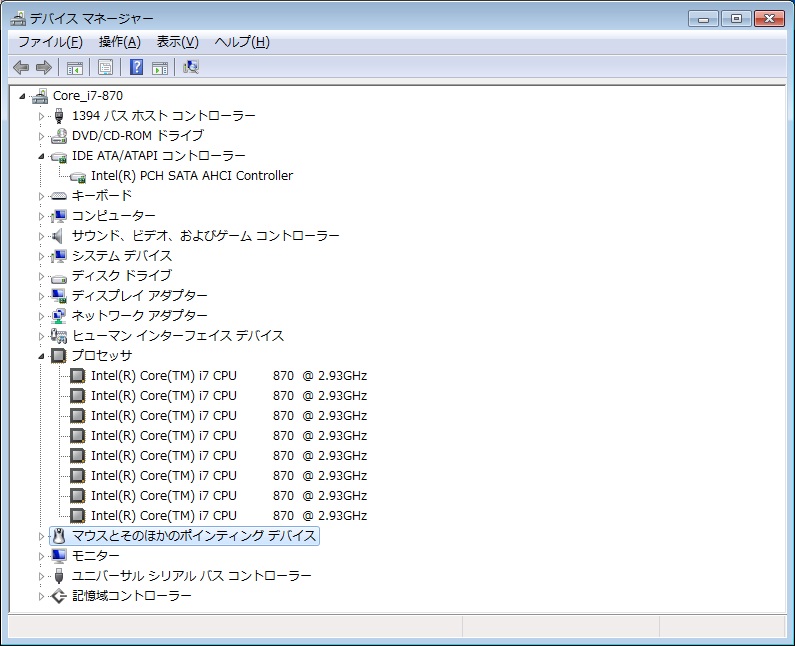The image size is (795, 646).
Task: Select サウンド、ビデオ、およびゲーム コントローラー label
Action: [x=205, y=236]
